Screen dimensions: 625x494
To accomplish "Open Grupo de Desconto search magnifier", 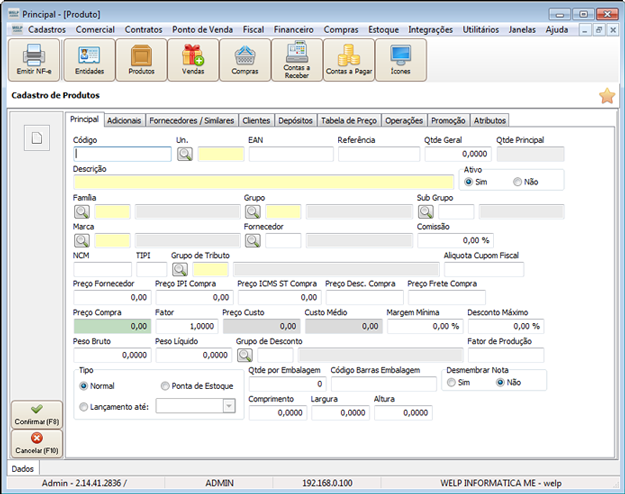I will pyautogui.click(x=245, y=355).
